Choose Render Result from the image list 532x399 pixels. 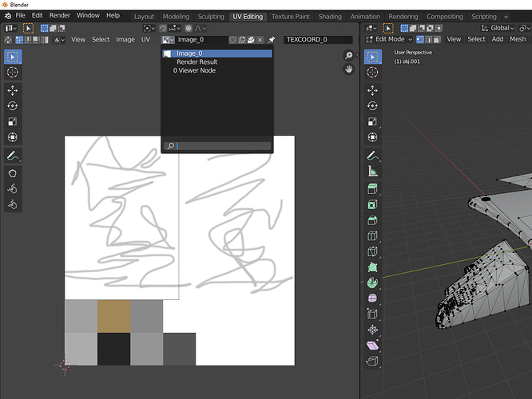pyautogui.click(x=217, y=62)
